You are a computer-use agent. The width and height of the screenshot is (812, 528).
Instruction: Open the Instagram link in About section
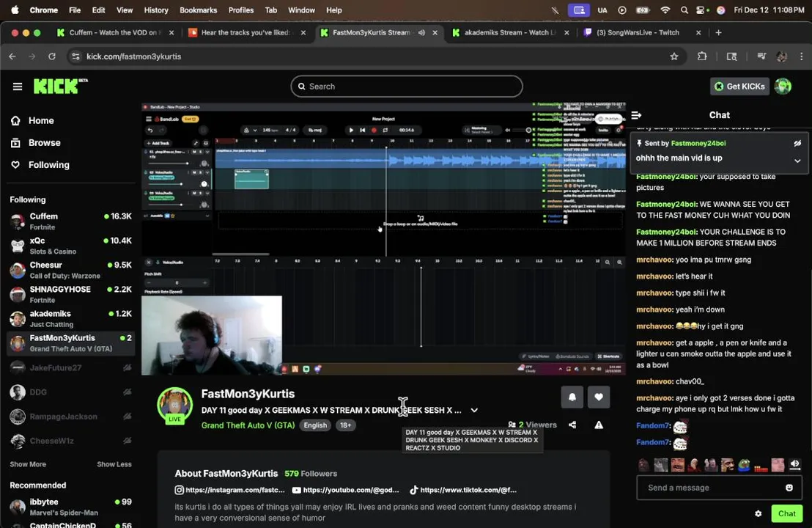pyautogui.click(x=230, y=490)
